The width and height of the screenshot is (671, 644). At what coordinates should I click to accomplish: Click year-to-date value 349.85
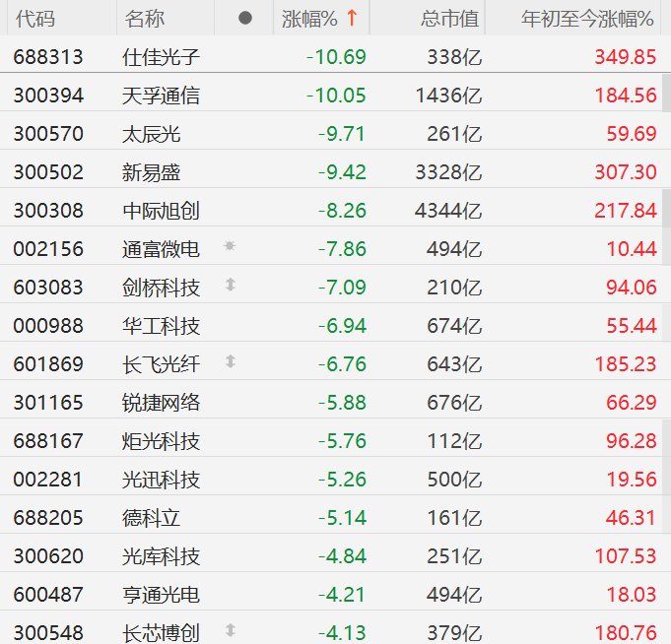coord(626,57)
